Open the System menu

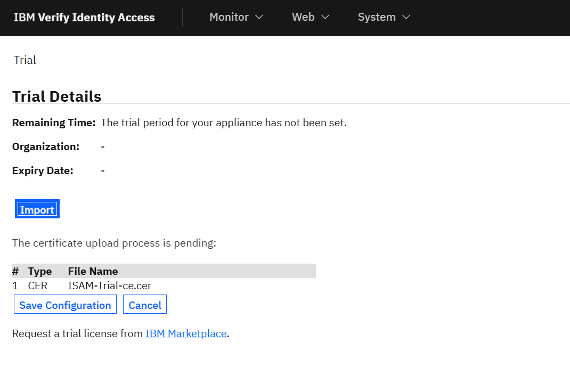384,17
